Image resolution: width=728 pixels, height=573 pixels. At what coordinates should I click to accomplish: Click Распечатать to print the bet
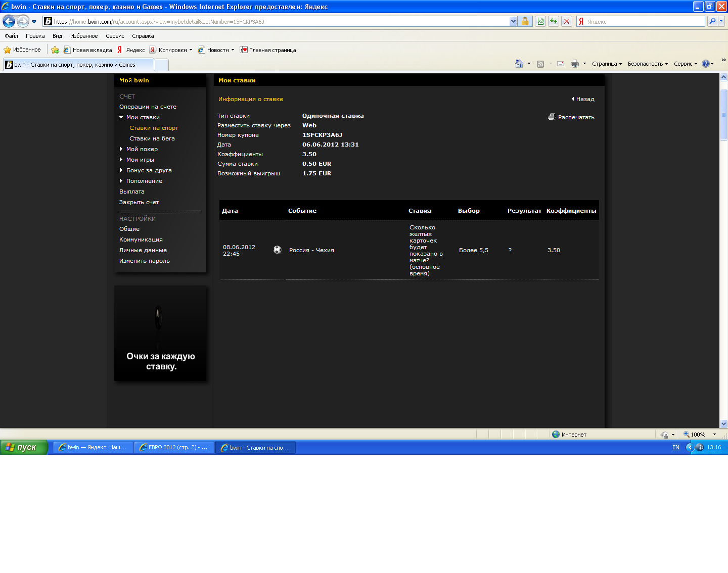575,117
